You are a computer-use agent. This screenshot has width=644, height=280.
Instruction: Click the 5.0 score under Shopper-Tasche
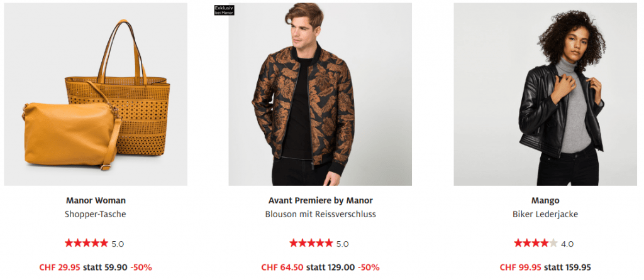point(118,244)
